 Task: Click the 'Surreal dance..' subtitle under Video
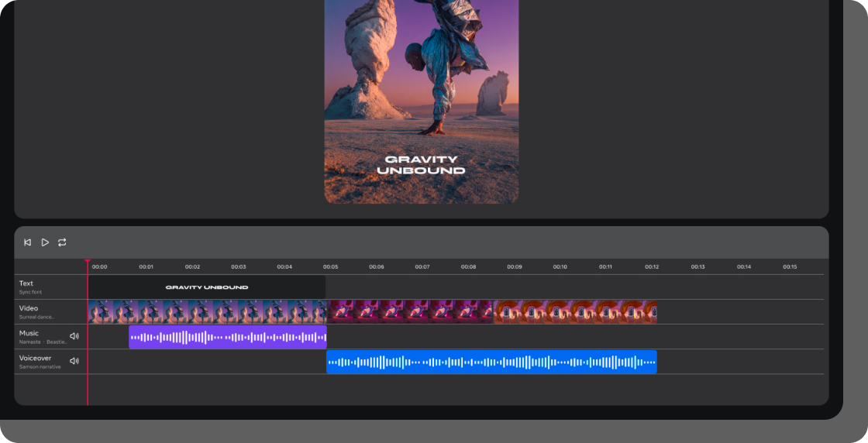pos(36,317)
